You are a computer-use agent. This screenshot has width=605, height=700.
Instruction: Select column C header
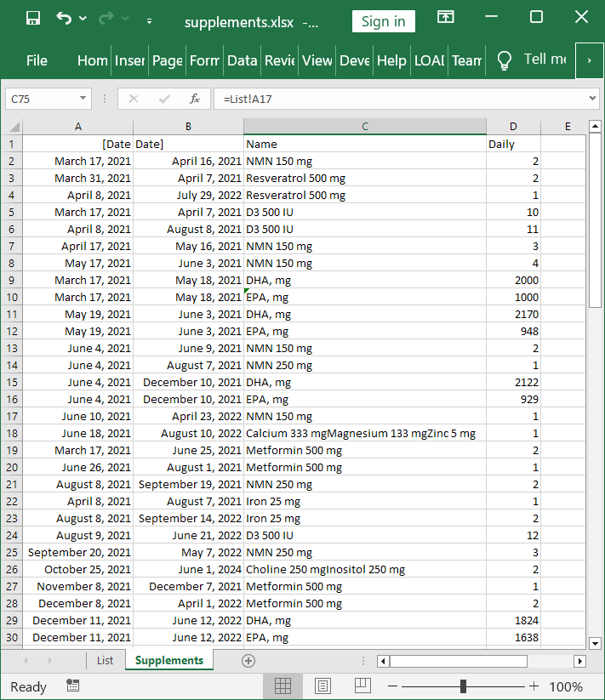coord(365,127)
